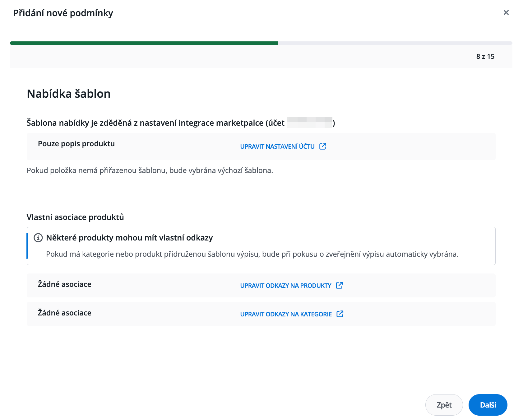
Task: Close the Přidání nové podmínky dialog
Action: [506, 12]
